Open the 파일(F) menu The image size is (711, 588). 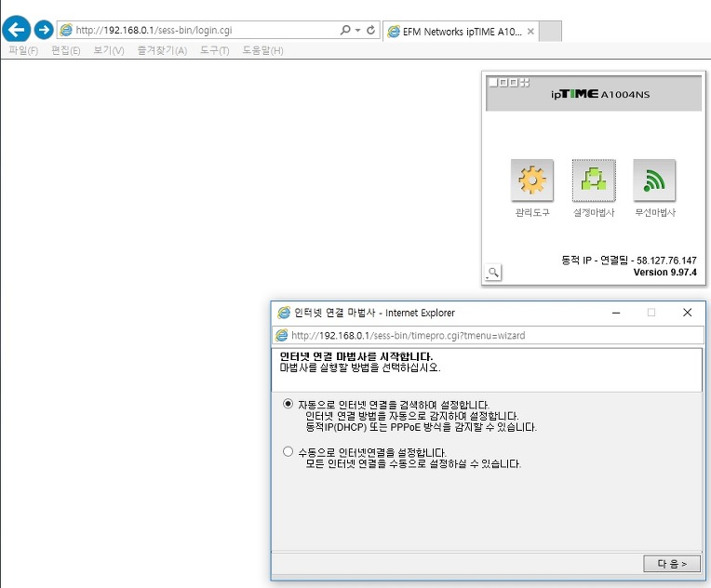click(23, 50)
